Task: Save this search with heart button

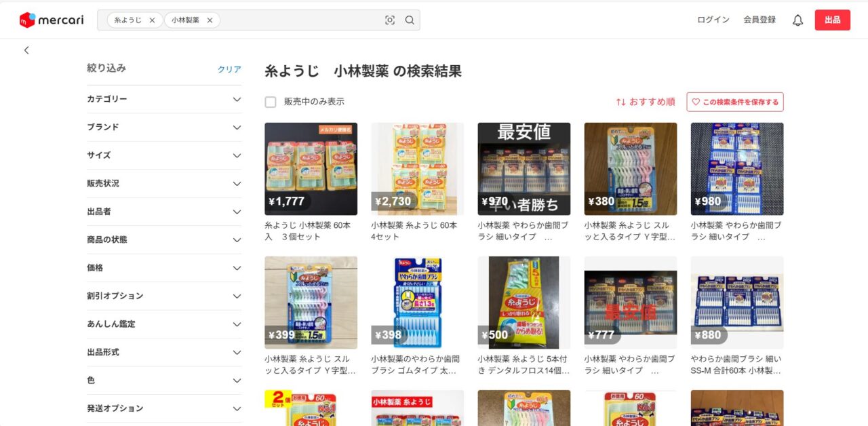Action: click(x=735, y=102)
